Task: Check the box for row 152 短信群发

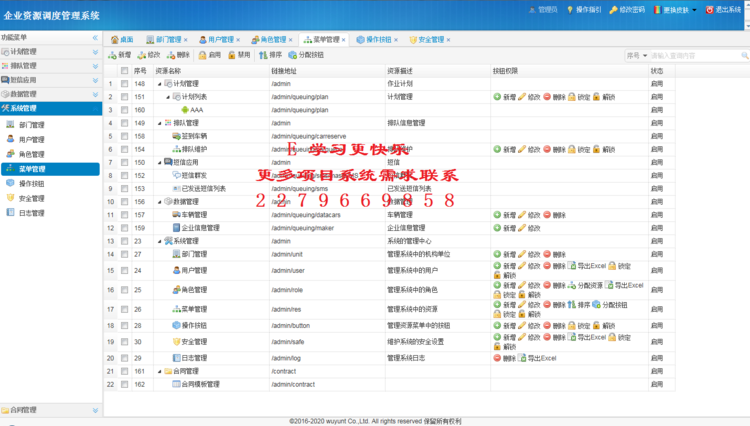Action: (124, 175)
